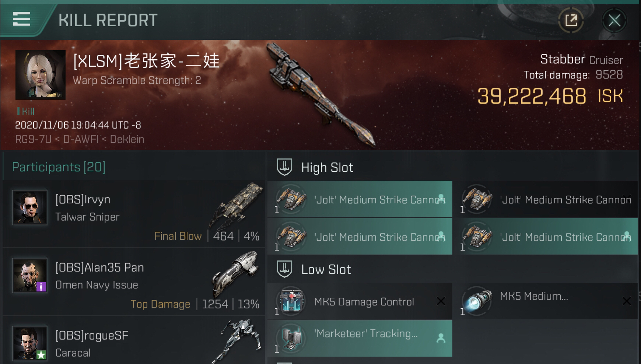
Task: Select the top-right 'Jolt' Medium Strike Cannon
Action: (x=546, y=199)
